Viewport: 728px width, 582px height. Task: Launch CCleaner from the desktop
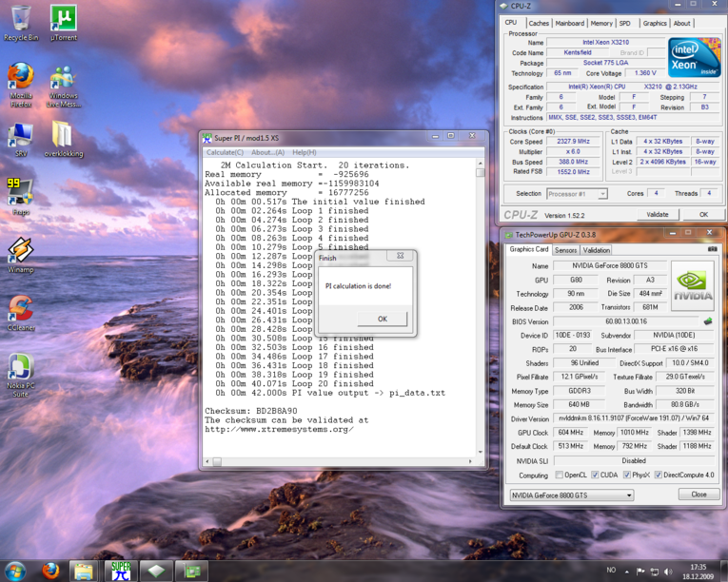21,313
